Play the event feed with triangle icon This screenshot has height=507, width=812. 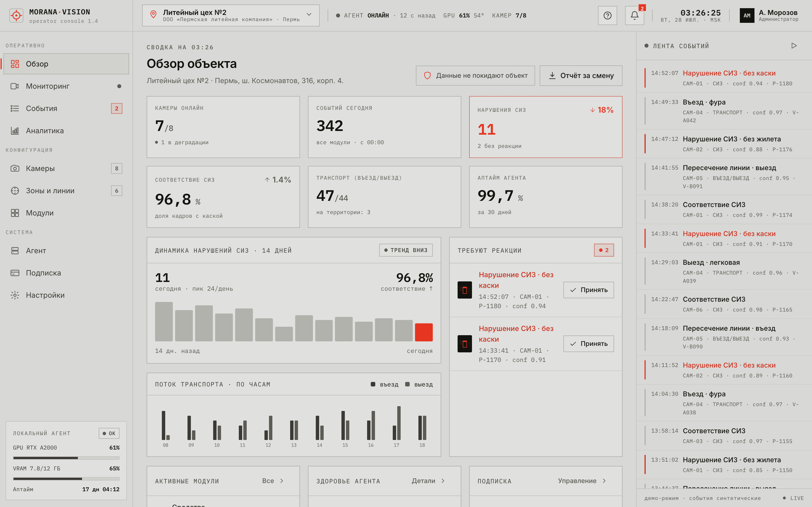pyautogui.click(x=794, y=46)
